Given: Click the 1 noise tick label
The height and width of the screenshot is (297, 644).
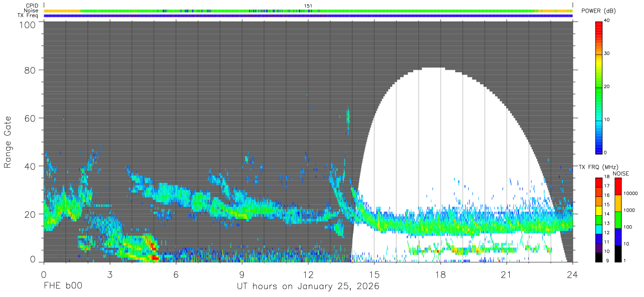Looking at the screenshot, I should click(x=624, y=260).
